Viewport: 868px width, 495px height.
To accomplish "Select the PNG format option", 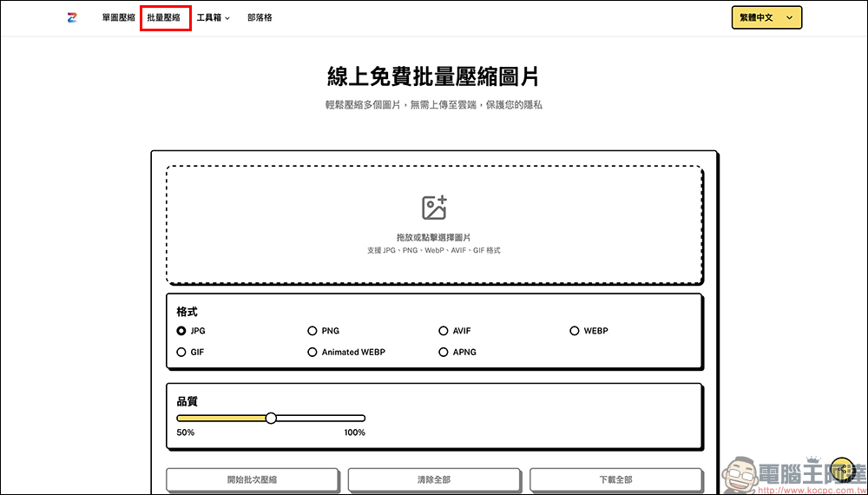I will [x=323, y=331].
